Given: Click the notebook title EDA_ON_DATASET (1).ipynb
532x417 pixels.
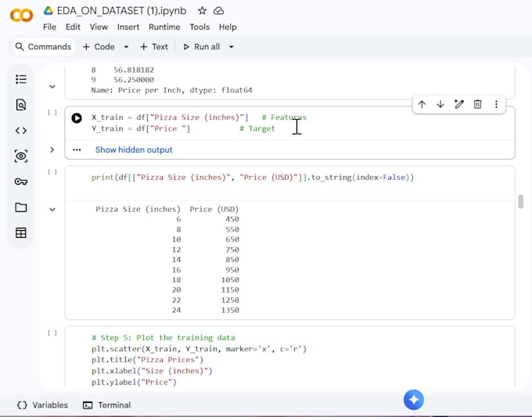Looking at the screenshot, I should tap(121, 11).
